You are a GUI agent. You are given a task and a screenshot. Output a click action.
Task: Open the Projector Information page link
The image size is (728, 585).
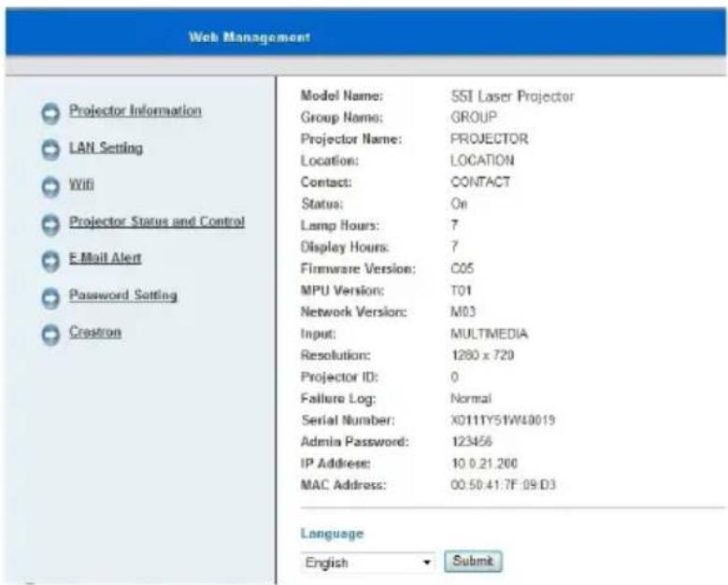pyautogui.click(x=136, y=110)
